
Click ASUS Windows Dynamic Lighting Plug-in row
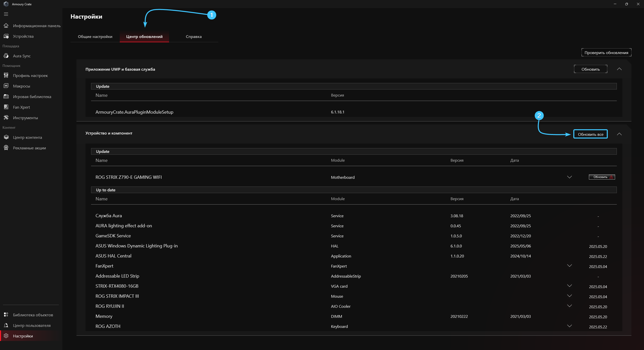(x=137, y=246)
